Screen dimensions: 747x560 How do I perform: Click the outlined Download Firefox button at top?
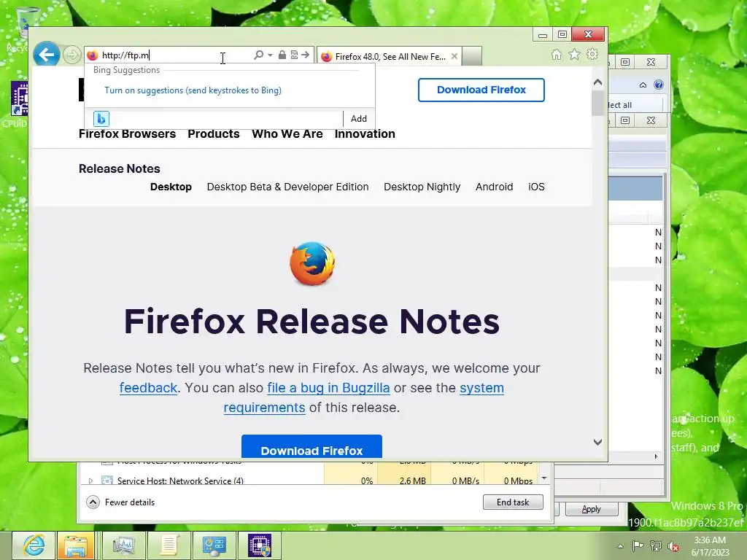coord(481,90)
